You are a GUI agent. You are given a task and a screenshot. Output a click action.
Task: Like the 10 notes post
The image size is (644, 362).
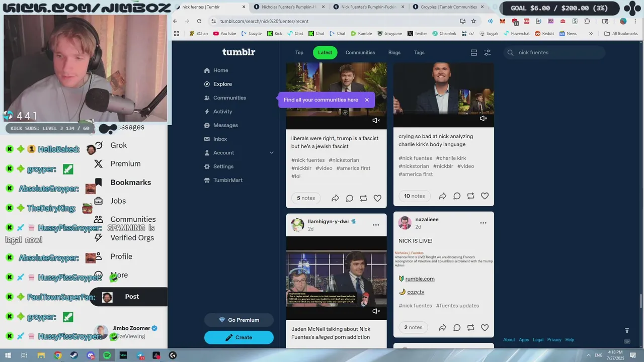[x=485, y=196]
